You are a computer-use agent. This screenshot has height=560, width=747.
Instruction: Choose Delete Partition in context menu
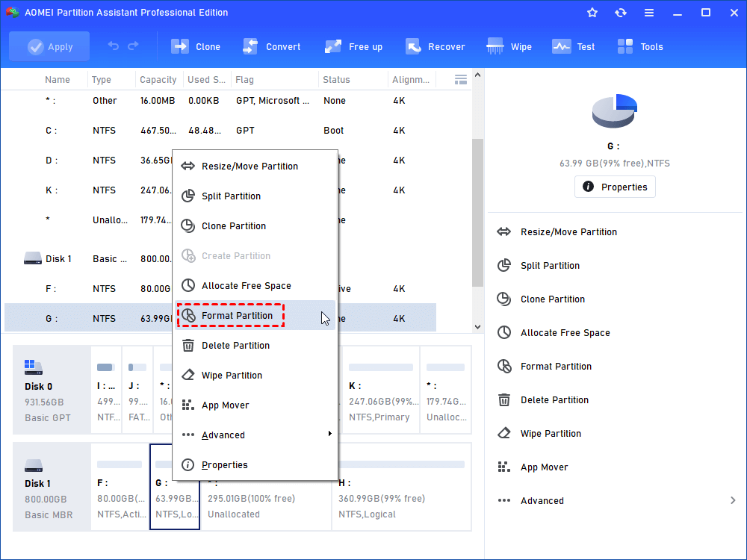tap(255, 346)
